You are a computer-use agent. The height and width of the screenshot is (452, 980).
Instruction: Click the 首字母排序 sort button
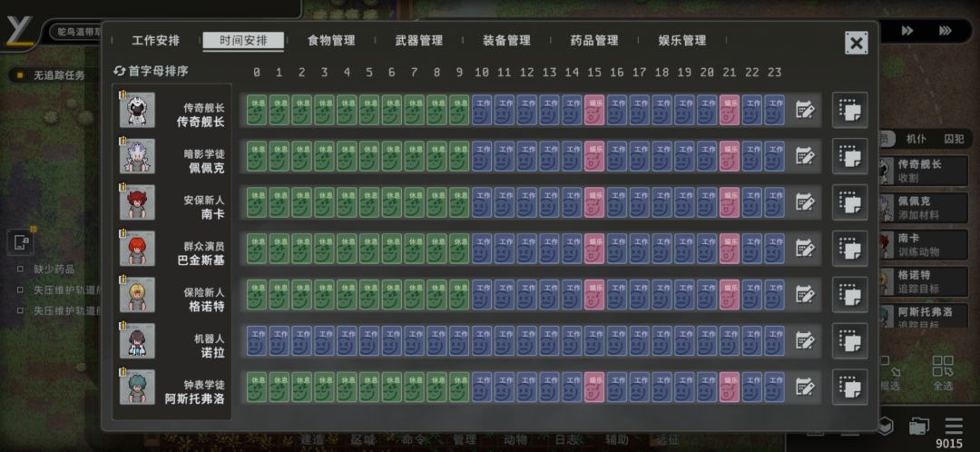click(x=151, y=72)
